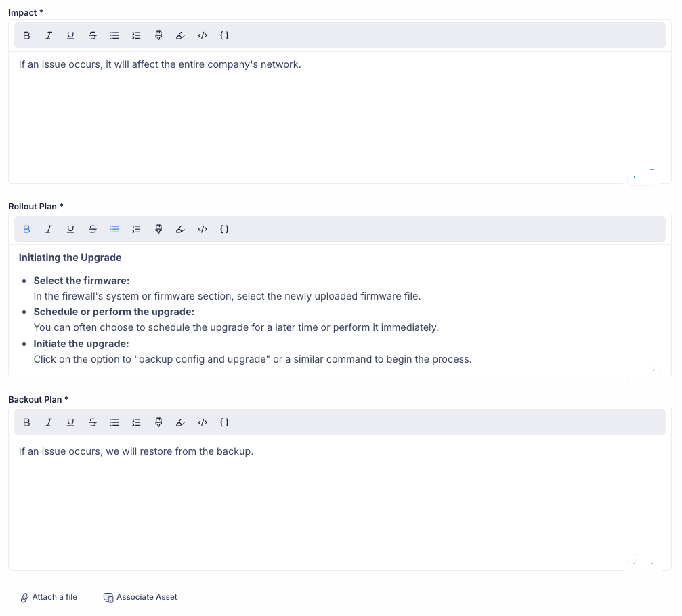The height and width of the screenshot is (616, 682).
Task: Disable the active Bold button in Rollout Plan
Action: point(27,229)
